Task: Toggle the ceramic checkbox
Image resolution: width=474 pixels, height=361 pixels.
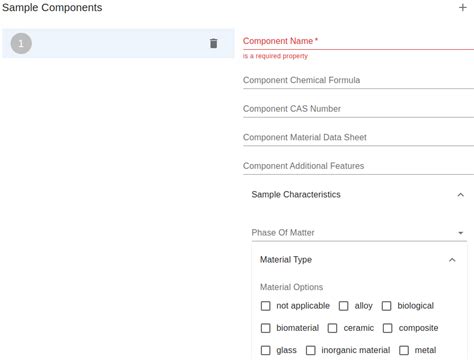Action: (x=332, y=328)
